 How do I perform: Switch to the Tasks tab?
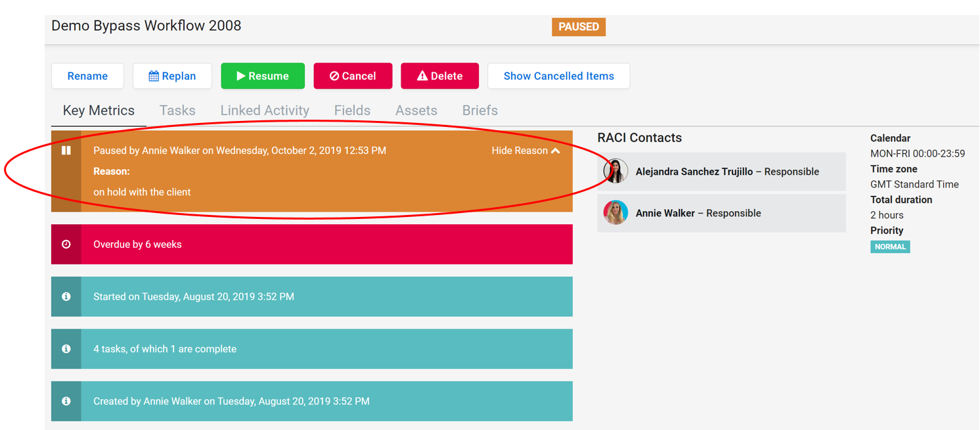pos(177,110)
